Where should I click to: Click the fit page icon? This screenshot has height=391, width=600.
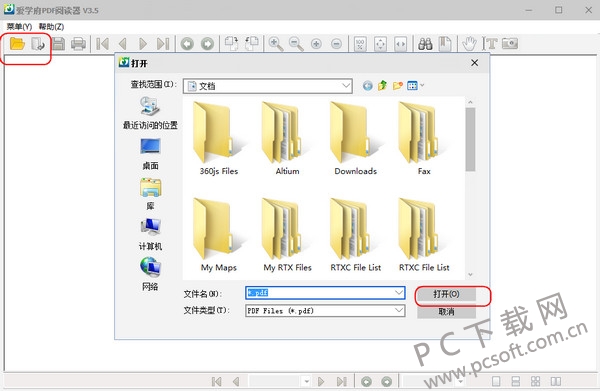[x=380, y=44]
